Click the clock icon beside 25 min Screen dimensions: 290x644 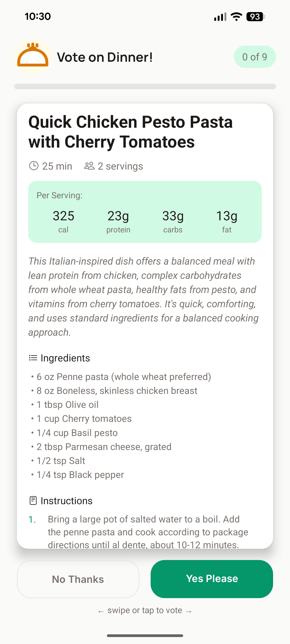pos(34,166)
